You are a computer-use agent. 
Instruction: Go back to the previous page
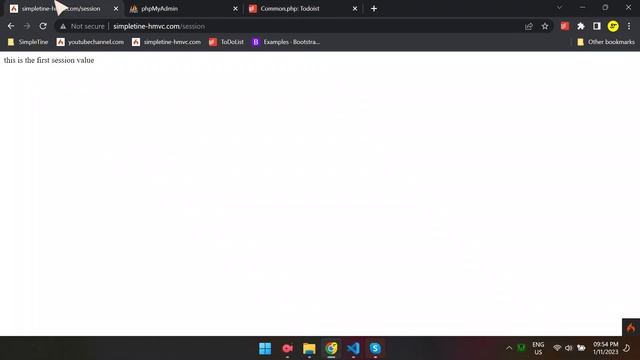[11, 26]
